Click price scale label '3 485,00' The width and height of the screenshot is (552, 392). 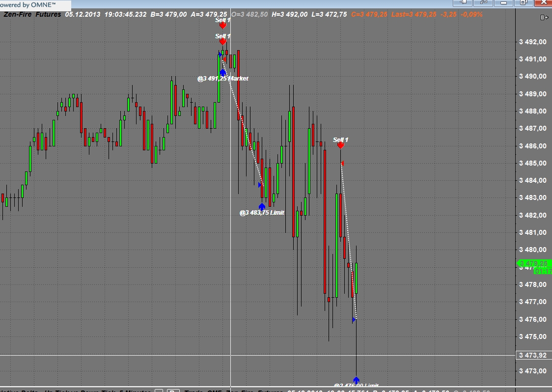coord(533,164)
